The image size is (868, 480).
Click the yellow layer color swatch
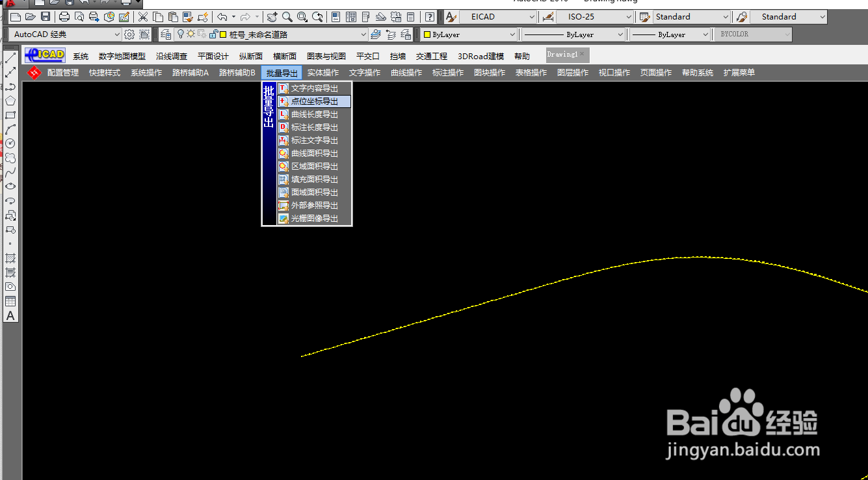click(222, 34)
